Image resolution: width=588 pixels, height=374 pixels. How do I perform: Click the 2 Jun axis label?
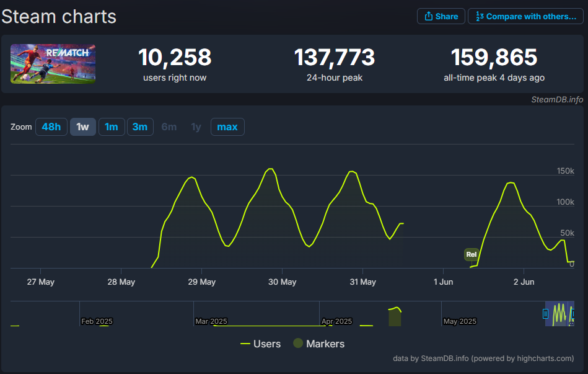point(524,282)
